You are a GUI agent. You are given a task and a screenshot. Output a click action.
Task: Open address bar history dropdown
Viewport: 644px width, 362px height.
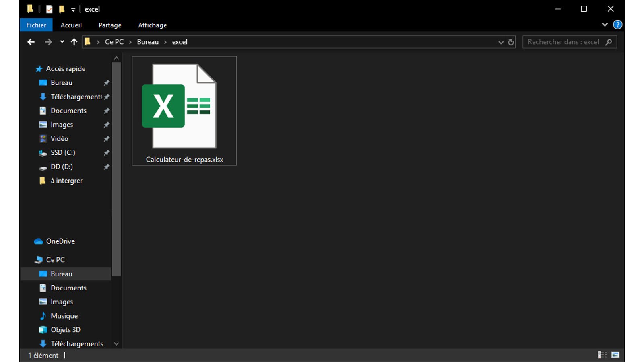[x=501, y=42]
